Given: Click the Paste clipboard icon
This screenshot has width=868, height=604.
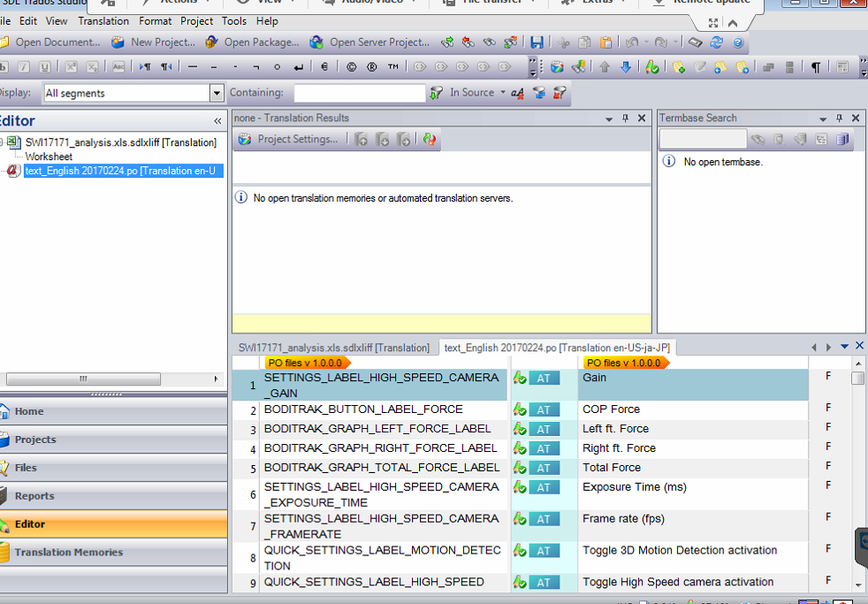Looking at the screenshot, I should [x=606, y=42].
